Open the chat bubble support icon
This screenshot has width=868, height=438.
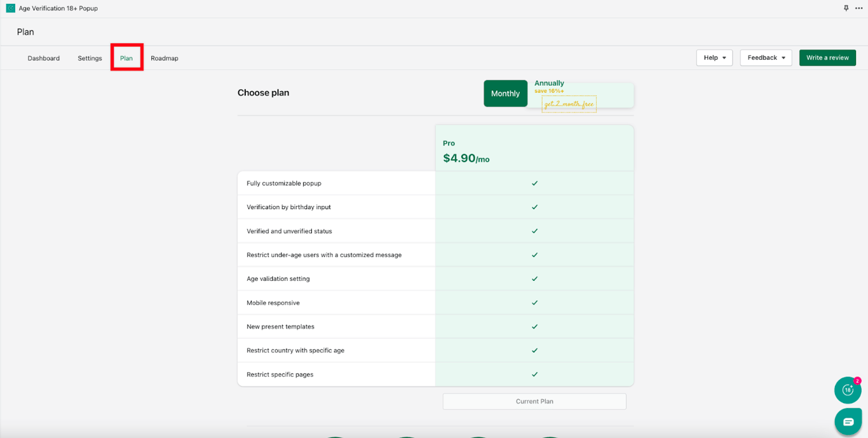pyautogui.click(x=848, y=421)
